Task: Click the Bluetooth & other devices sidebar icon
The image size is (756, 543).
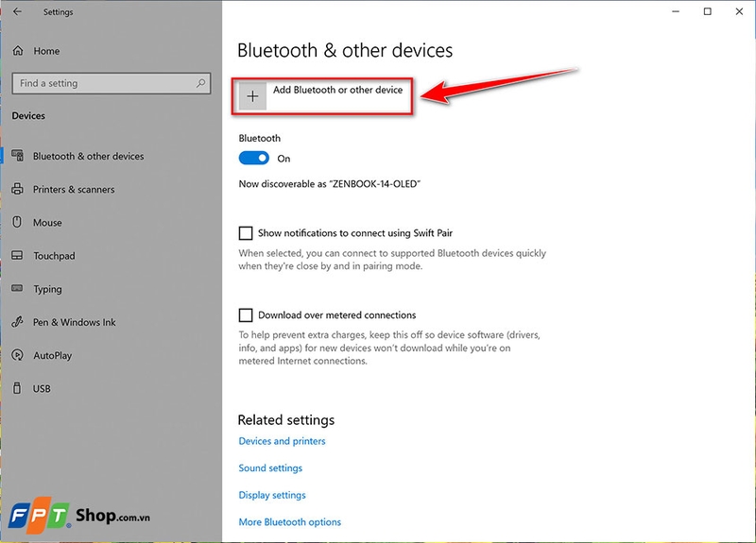Action: pyautogui.click(x=17, y=155)
